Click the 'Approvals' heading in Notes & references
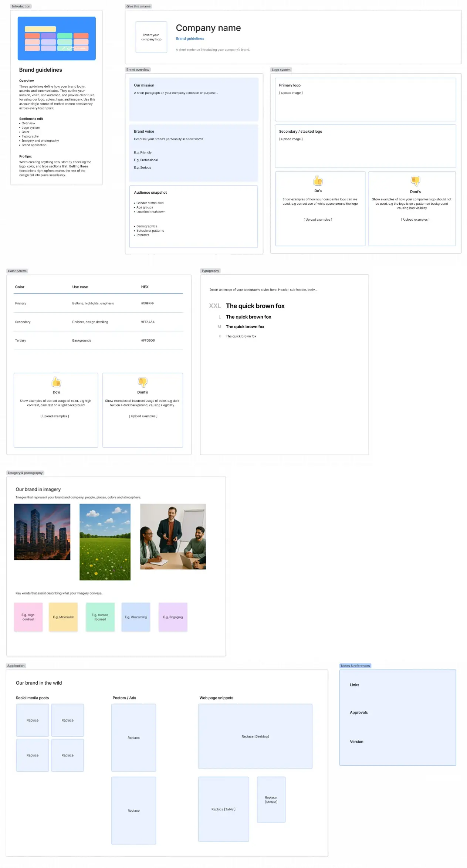467x868 pixels. tap(359, 712)
